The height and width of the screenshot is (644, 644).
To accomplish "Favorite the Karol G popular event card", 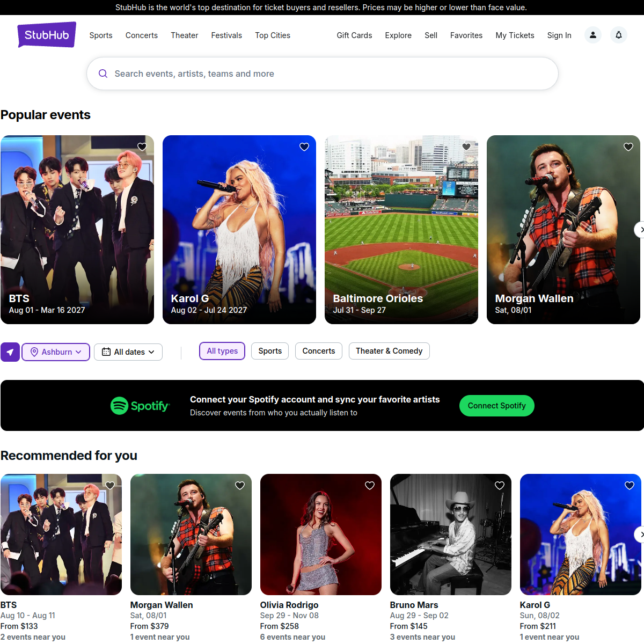I will (x=304, y=147).
